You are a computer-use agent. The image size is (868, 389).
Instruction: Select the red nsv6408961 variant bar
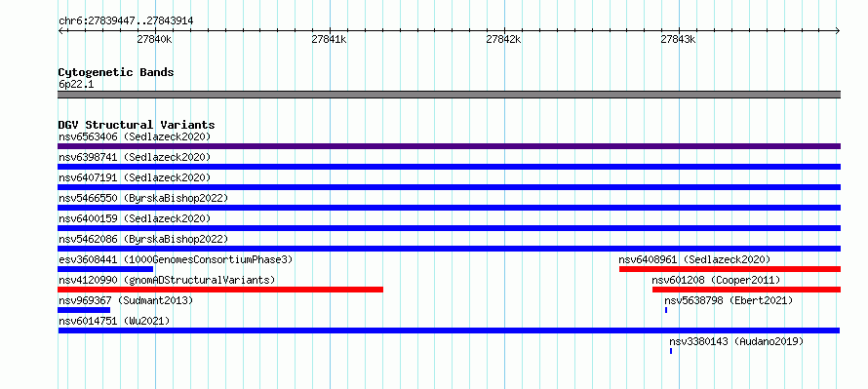(x=730, y=269)
